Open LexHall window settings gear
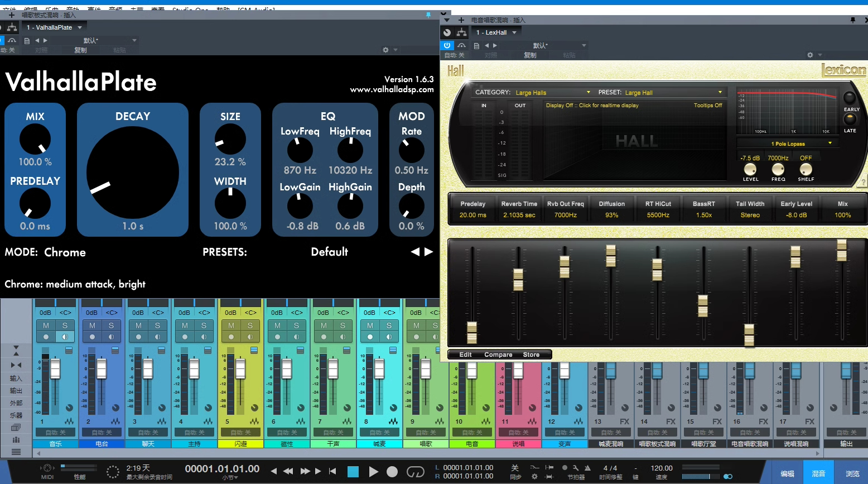This screenshot has width=868, height=484. point(811,55)
